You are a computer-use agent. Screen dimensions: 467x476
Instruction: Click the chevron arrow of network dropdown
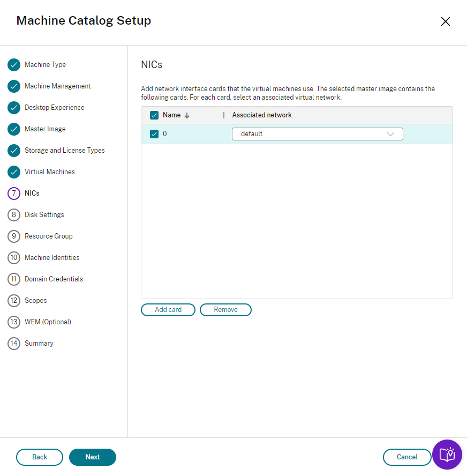[x=390, y=134]
